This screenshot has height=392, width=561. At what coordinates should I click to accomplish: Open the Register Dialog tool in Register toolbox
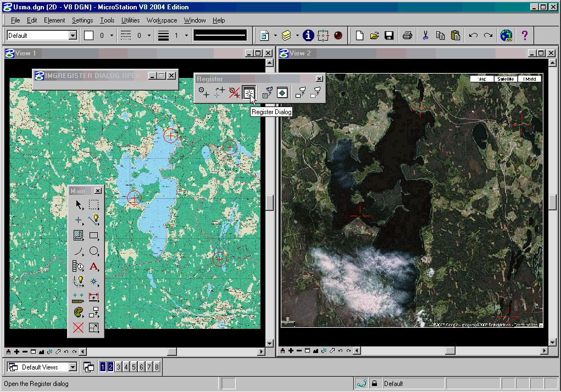[x=249, y=93]
